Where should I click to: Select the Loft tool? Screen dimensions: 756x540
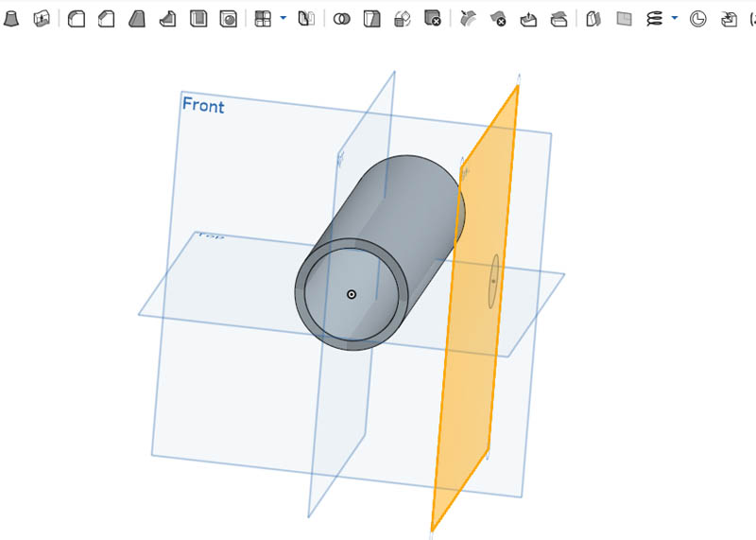click(10, 18)
